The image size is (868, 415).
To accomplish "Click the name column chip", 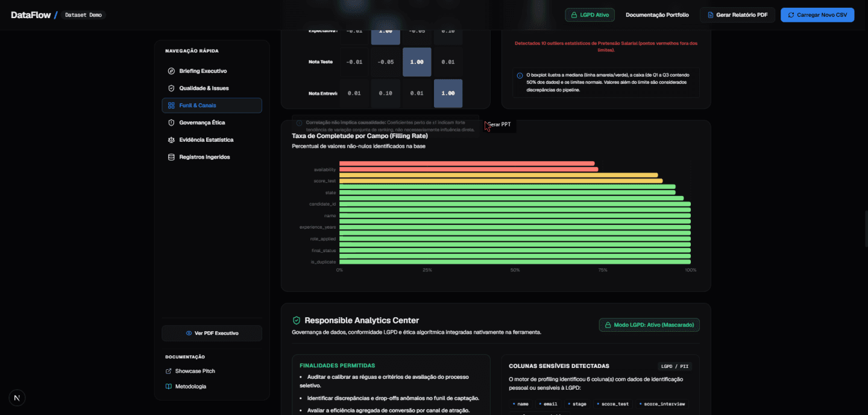I will tap(520, 404).
